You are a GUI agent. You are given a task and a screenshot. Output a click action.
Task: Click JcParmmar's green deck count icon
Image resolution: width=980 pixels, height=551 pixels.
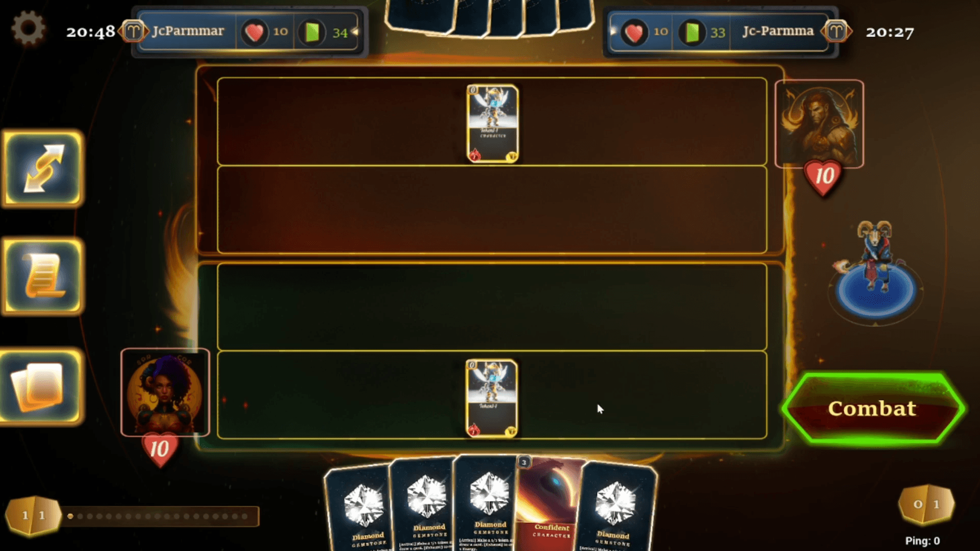pos(312,32)
